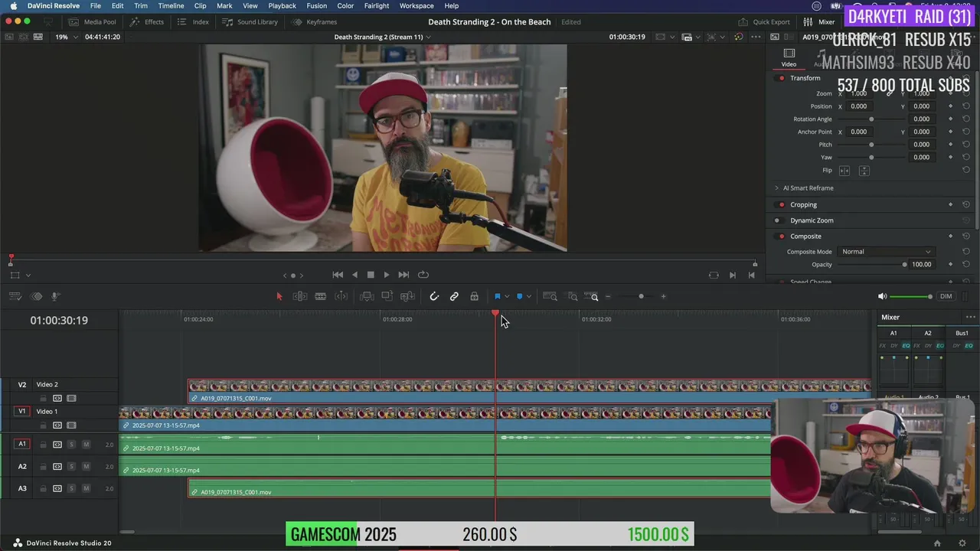980x551 pixels.
Task: Click Replace Clip toolbar icon
Action: click(x=408, y=296)
